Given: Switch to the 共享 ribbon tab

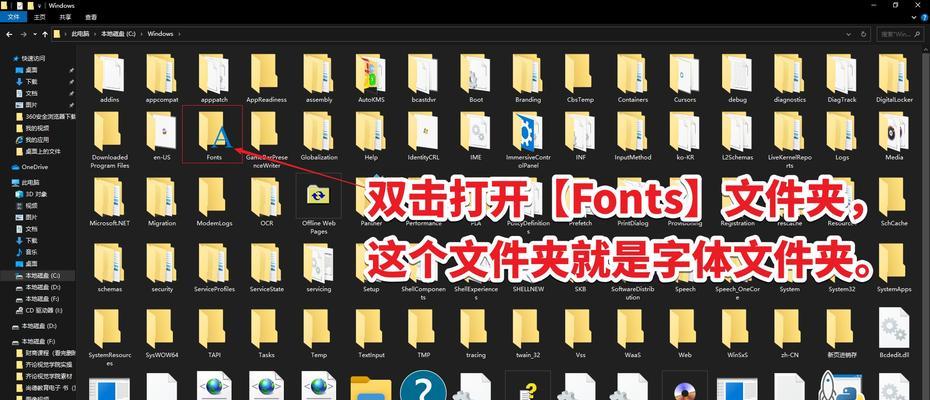Looking at the screenshot, I should (x=65, y=18).
